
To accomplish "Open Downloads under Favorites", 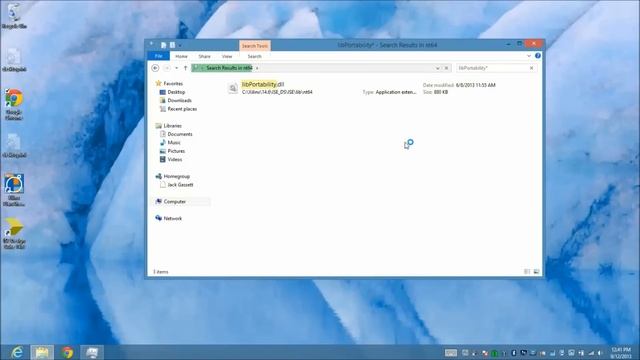I will (x=179, y=100).
